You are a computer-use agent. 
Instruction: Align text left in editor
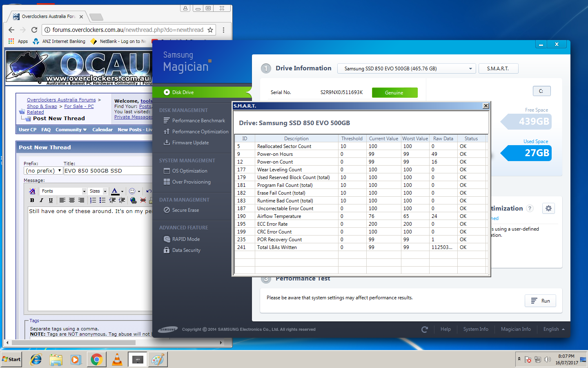62,200
